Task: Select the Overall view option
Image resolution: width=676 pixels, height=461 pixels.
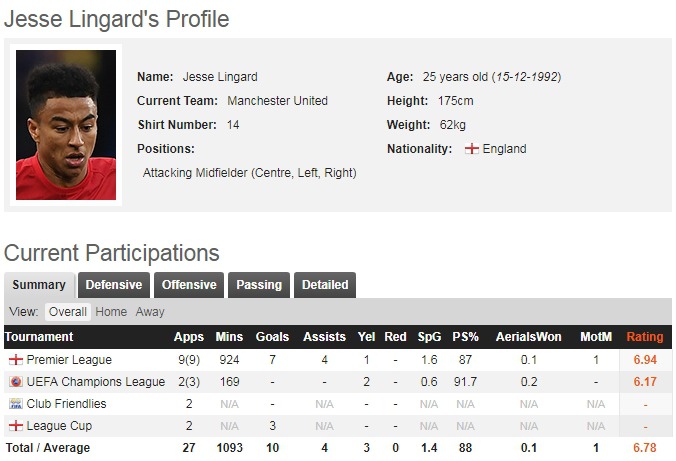Action: (x=68, y=312)
